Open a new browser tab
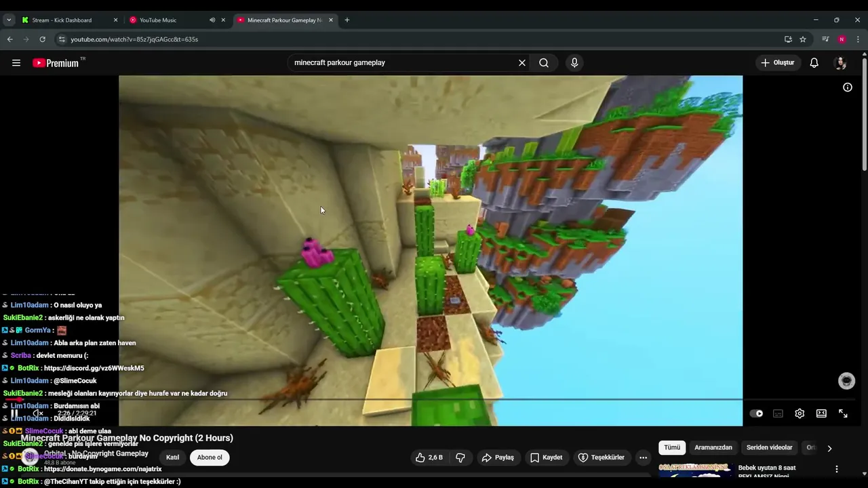868x488 pixels. coord(347,20)
